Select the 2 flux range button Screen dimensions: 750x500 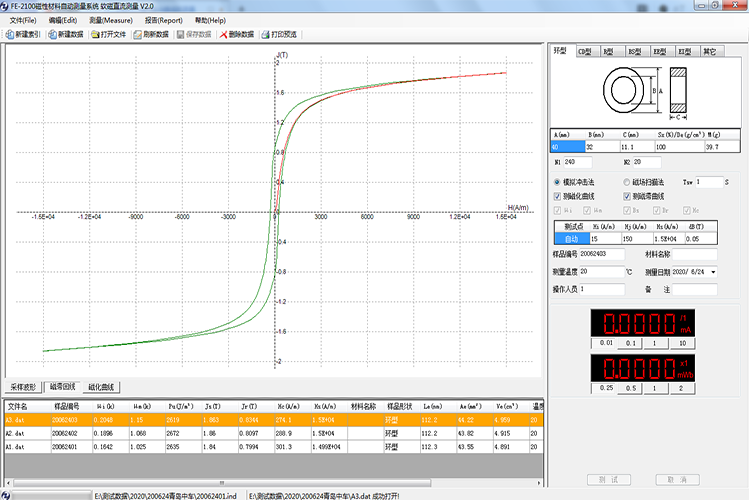681,388
